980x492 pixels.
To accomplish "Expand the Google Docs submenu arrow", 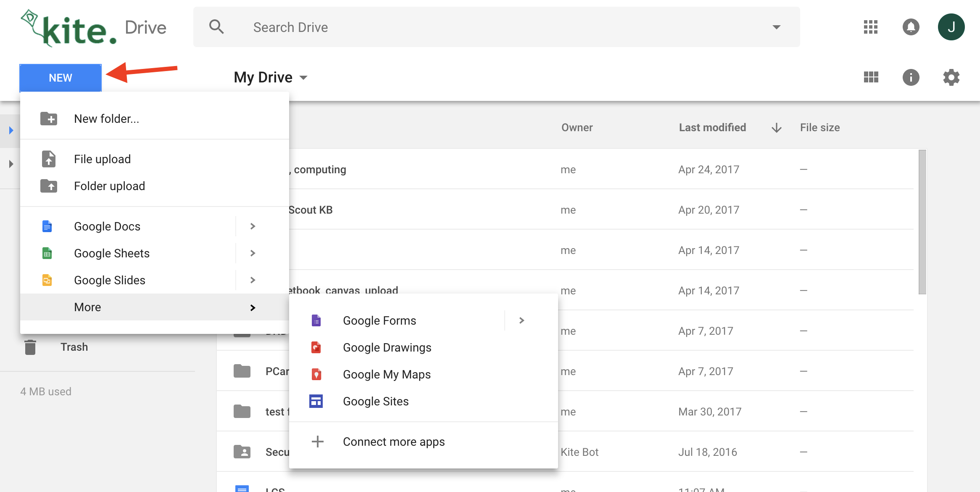I will pos(253,226).
